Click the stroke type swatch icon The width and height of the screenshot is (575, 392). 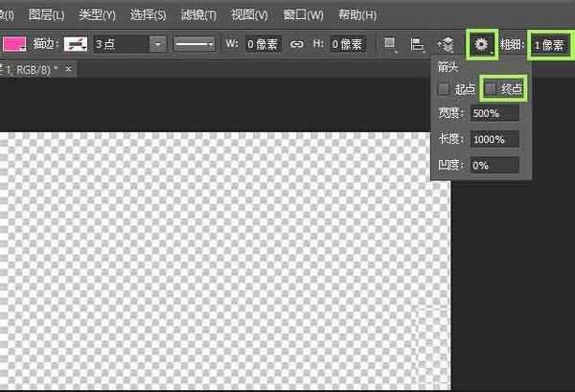pos(77,44)
